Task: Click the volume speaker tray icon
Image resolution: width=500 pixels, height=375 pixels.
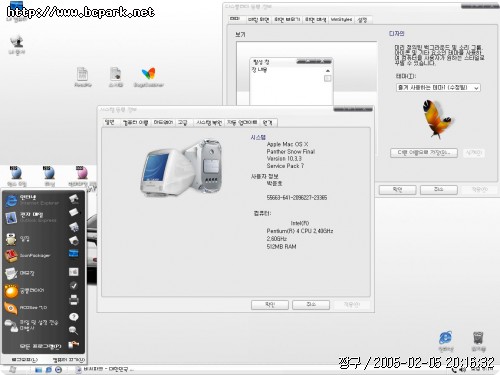Action: click(x=462, y=370)
